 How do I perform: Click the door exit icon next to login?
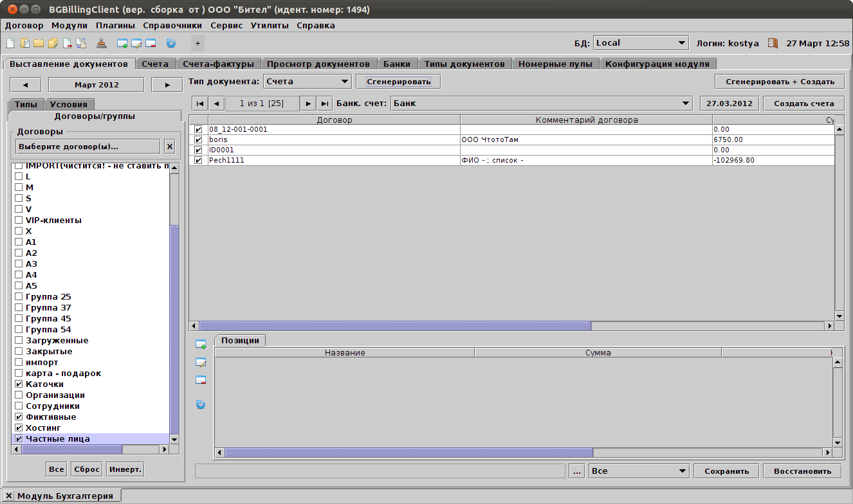point(773,43)
